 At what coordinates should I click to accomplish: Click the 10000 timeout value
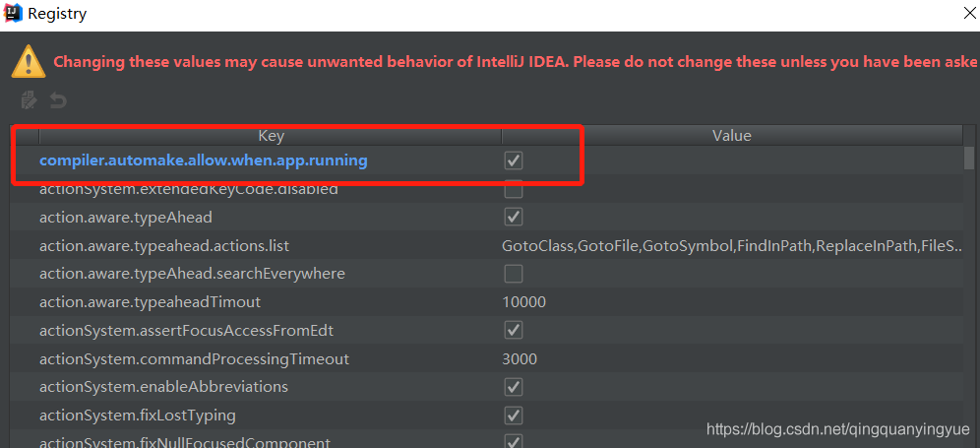click(523, 302)
